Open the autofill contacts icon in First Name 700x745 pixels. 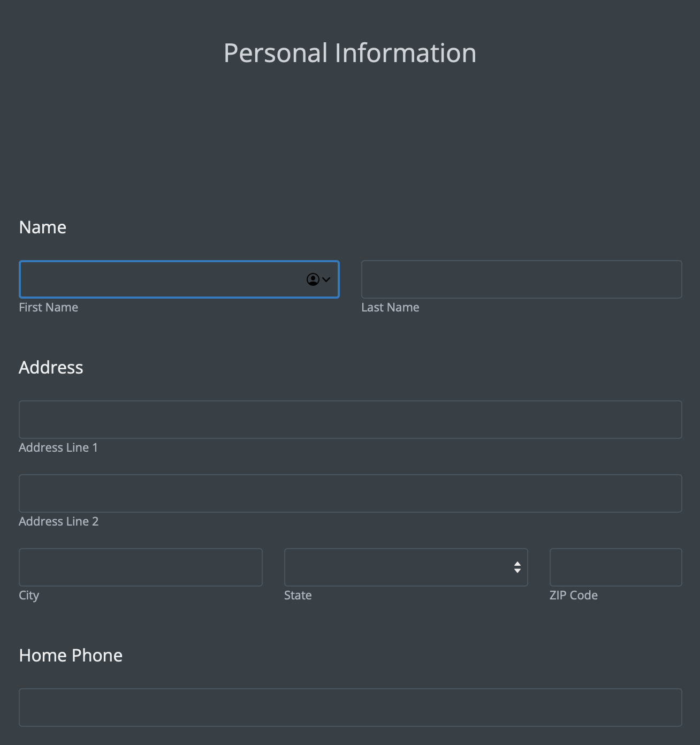(318, 279)
